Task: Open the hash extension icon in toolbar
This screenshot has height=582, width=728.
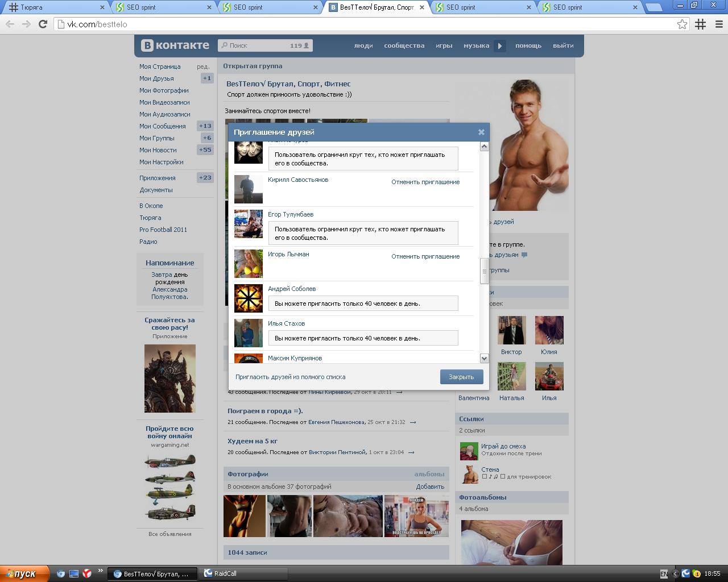Action: coord(701,24)
